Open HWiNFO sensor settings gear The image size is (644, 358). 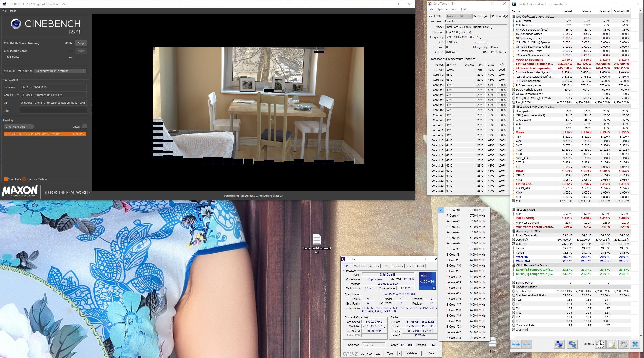click(623, 344)
